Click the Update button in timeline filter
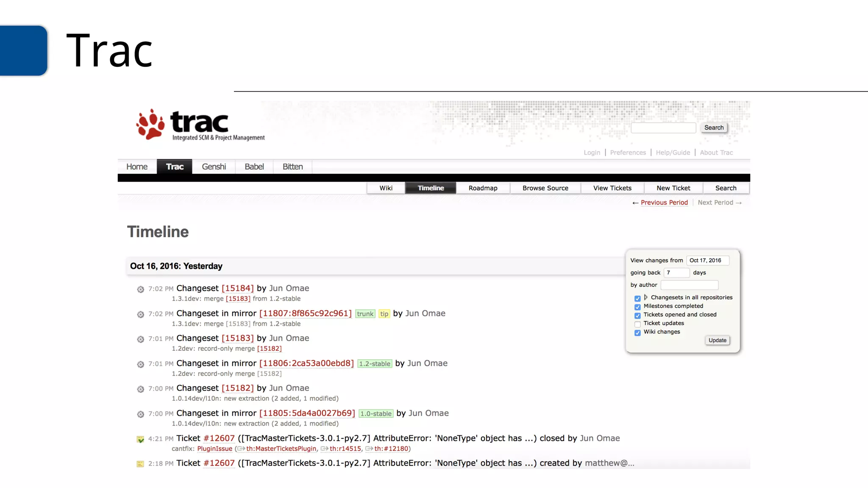The image size is (868, 488). pyautogui.click(x=718, y=340)
